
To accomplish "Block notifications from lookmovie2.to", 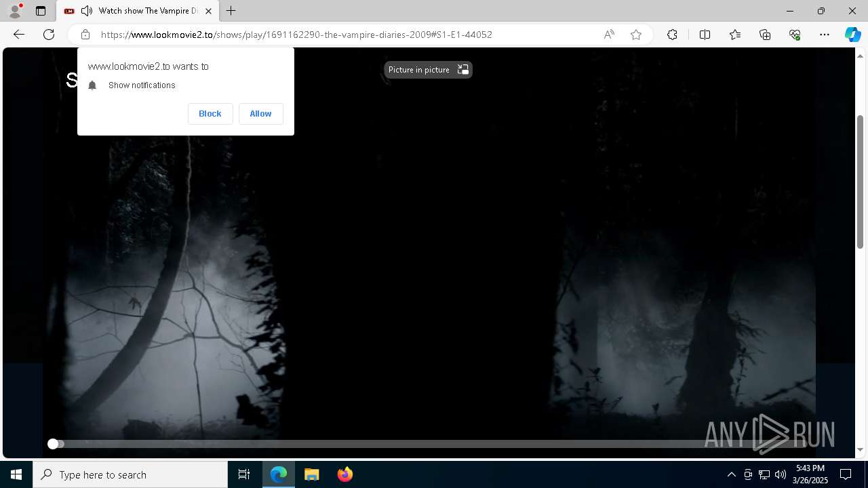I will (210, 114).
